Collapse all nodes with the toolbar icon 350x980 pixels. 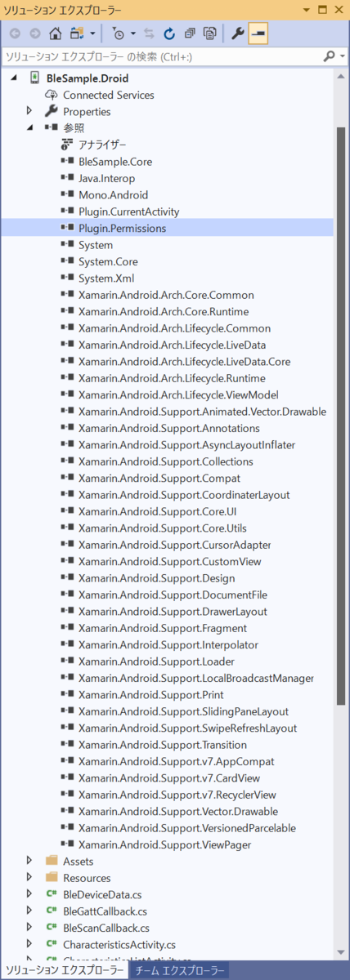(x=190, y=33)
